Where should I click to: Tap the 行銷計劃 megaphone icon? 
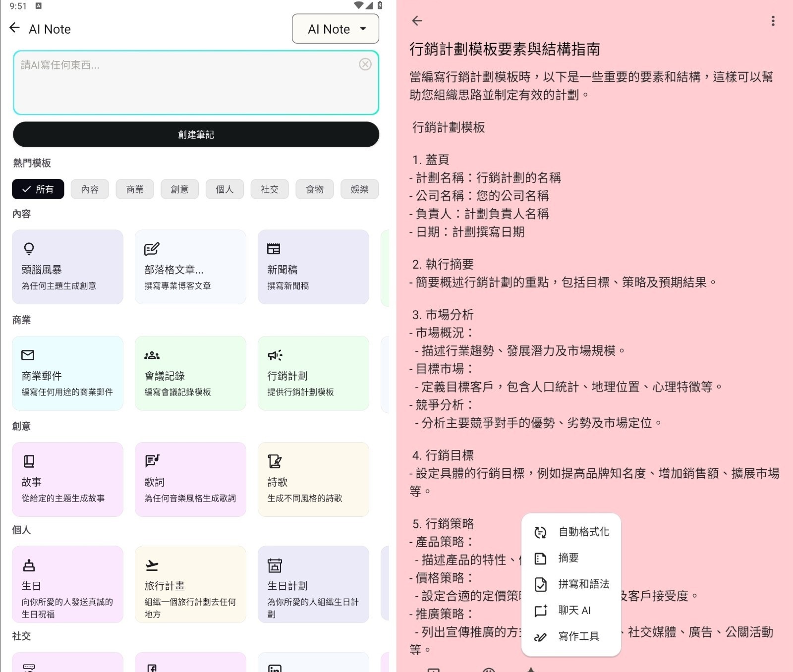tap(274, 355)
